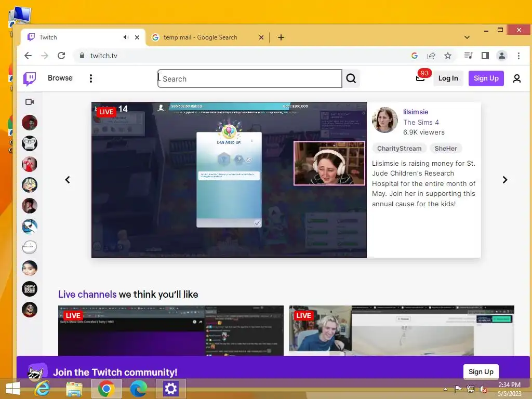Expand the Chrome tab search dropdown
532x399 pixels.
pos(467,37)
